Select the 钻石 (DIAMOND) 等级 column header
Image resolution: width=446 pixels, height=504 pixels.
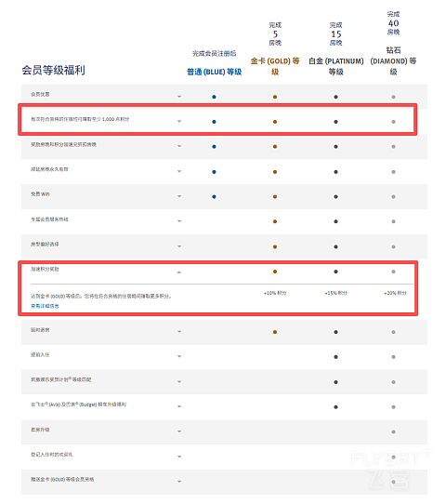click(393, 60)
